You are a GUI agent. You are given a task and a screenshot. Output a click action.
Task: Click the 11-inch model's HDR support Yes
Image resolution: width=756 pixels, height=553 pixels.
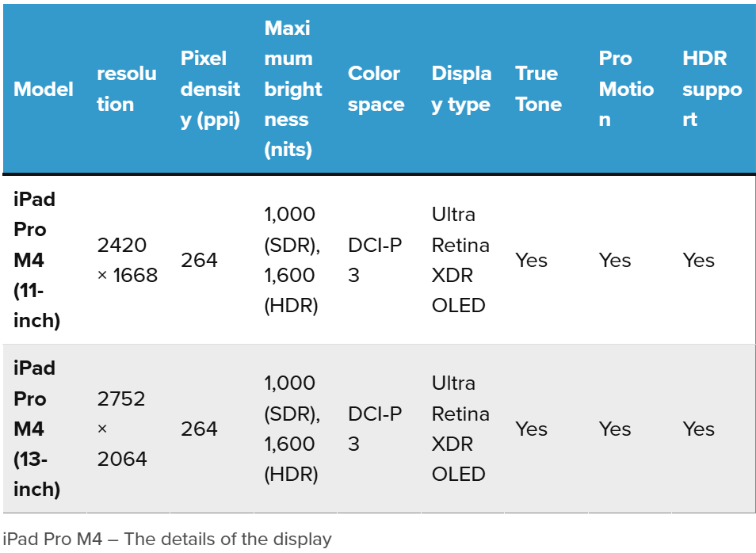pyautogui.click(x=698, y=260)
